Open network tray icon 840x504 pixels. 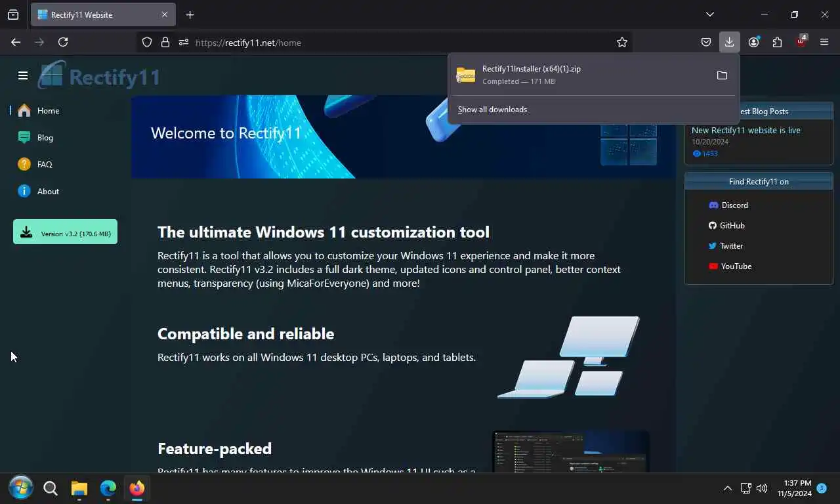pyautogui.click(x=745, y=488)
